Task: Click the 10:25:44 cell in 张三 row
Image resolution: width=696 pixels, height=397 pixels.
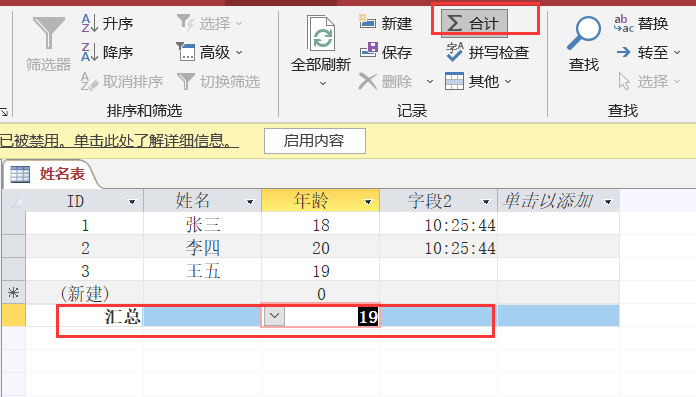Action: [x=439, y=224]
